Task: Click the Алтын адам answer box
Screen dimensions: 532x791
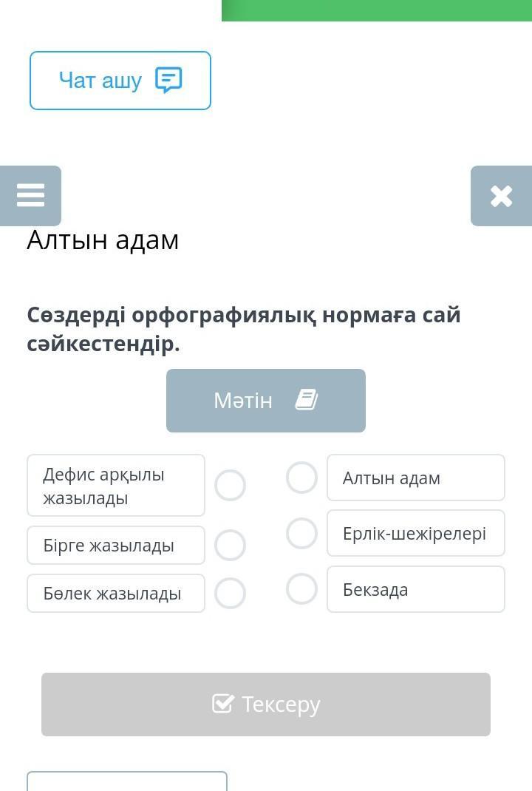Action: (x=416, y=478)
